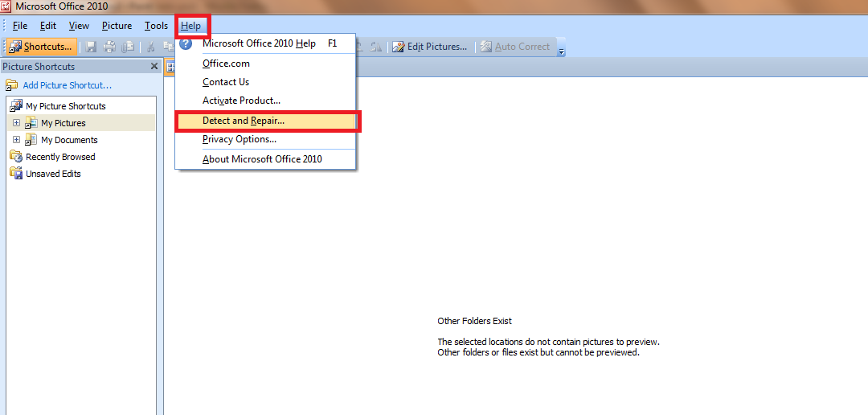Click the Auto Correct toolbar button
Image resolution: width=868 pixels, height=415 pixels.
coord(515,47)
